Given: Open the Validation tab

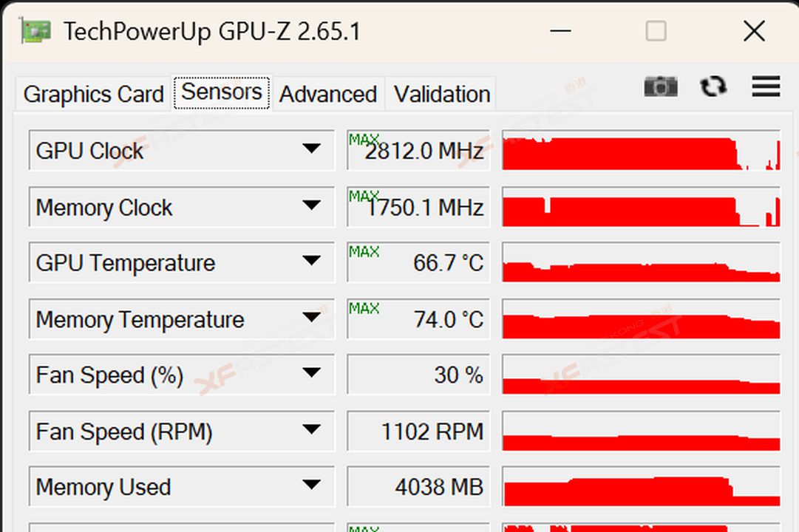Looking at the screenshot, I should [442, 94].
